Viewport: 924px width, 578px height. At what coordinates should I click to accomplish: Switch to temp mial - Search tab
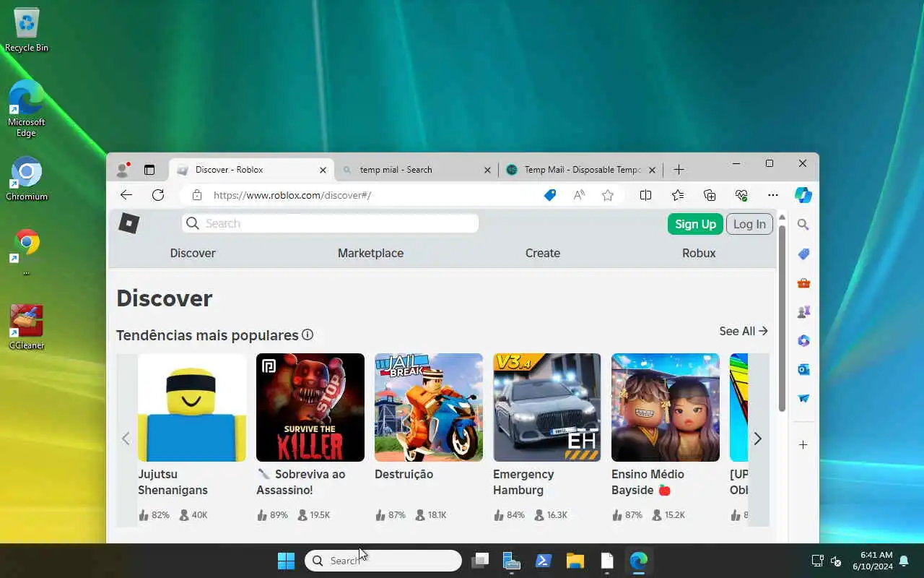pos(417,170)
